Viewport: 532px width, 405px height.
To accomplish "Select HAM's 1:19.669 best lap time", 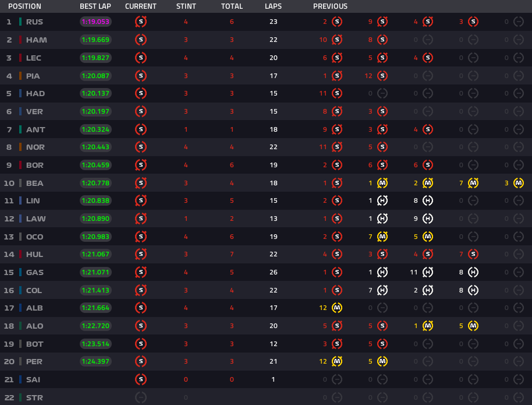I will [95, 40].
